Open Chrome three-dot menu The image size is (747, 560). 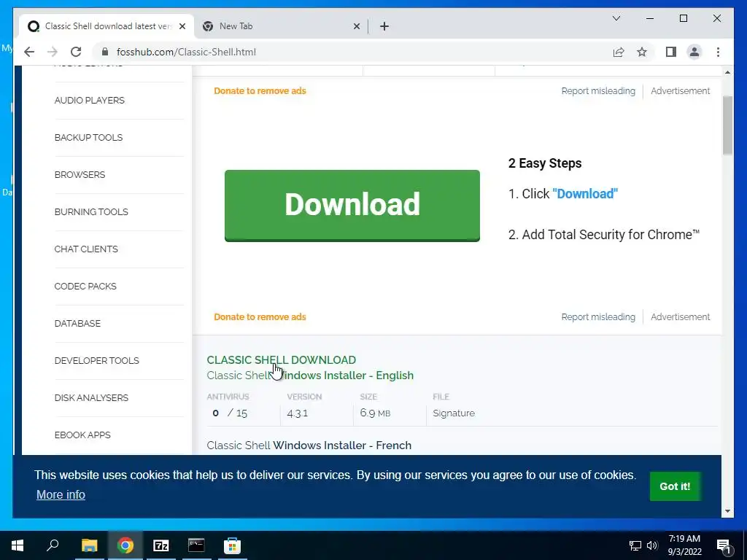point(718,52)
